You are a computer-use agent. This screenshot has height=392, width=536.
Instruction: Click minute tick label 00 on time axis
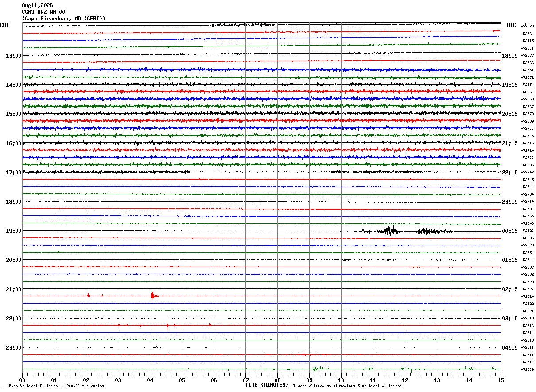[x=22, y=380]
